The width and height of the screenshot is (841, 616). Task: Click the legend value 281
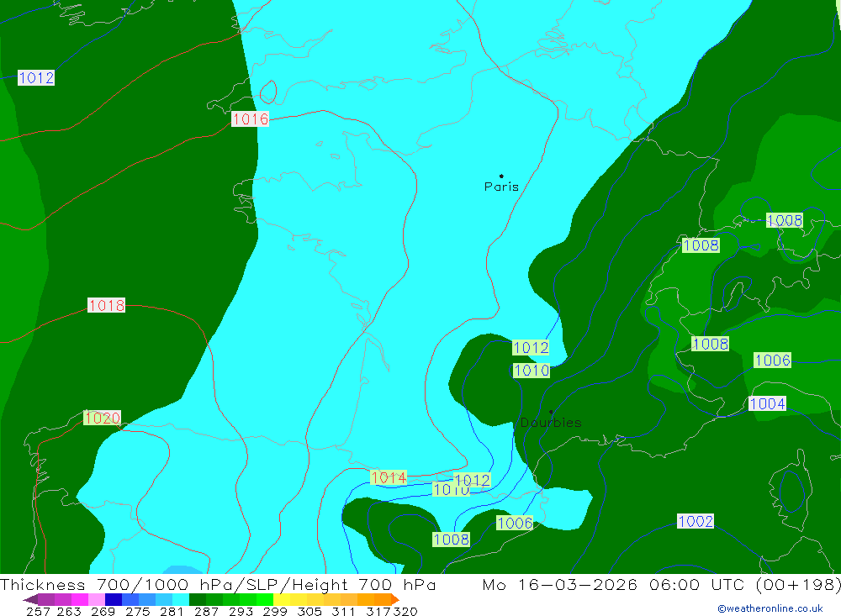172,612
